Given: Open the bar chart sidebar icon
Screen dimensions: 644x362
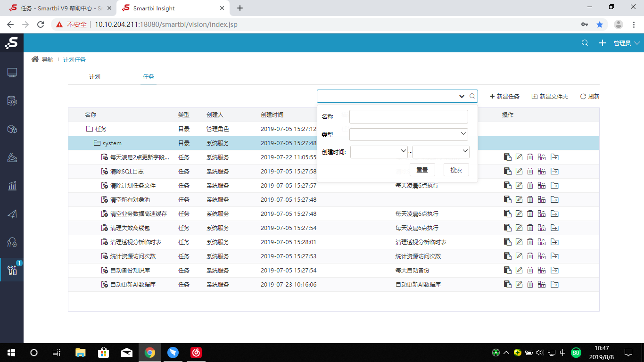Looking at the screenshot, I should [12, 186].
